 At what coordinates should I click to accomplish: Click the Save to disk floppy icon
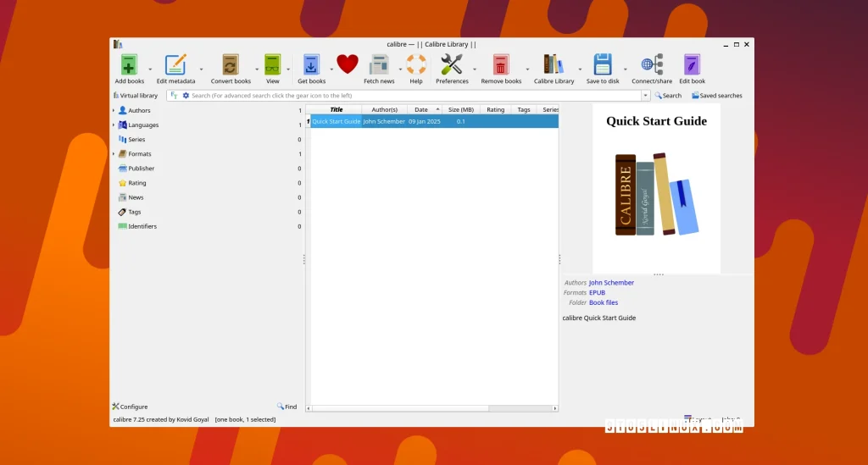coord(603,65)
